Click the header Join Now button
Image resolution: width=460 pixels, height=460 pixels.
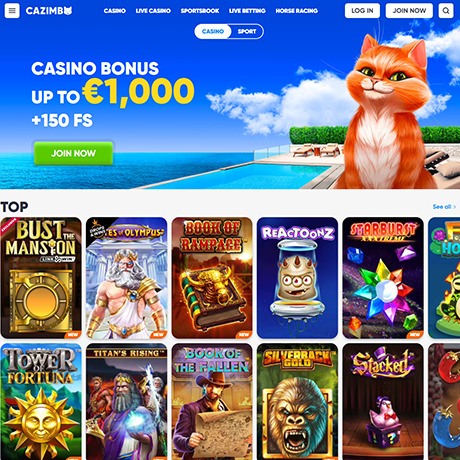(409, 11)
